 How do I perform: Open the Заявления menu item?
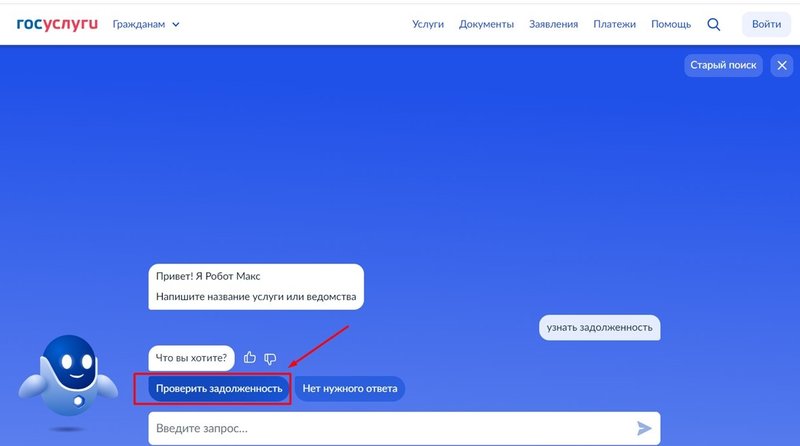(554, 24)
